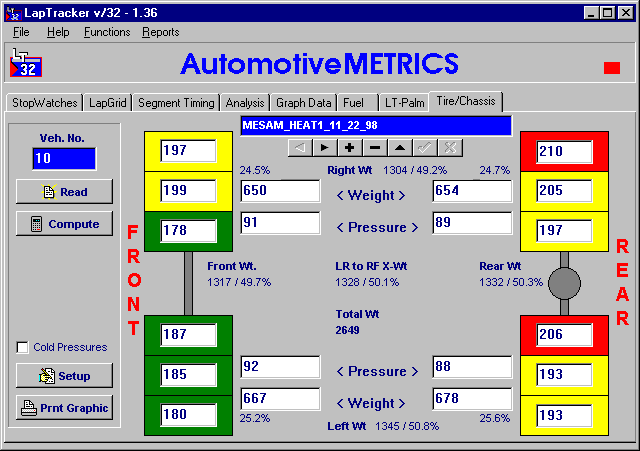Click left front pressure field 92
Image resolution: width=640 pixels, height=451 pixels.
point(280,367)
